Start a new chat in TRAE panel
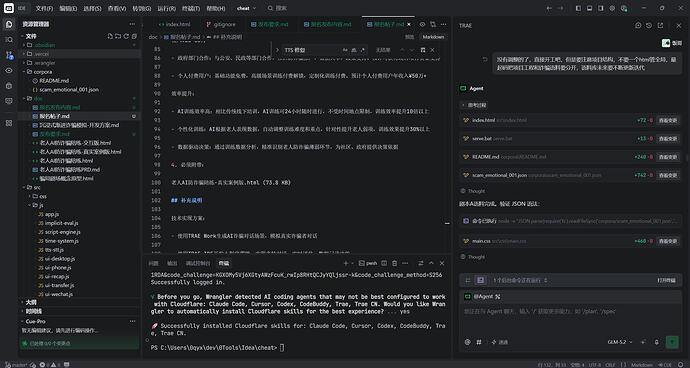 [x=638, y=26]
